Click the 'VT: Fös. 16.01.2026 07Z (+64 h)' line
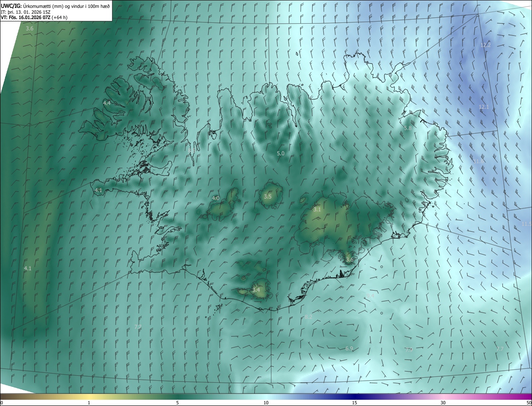 point(34,17)
